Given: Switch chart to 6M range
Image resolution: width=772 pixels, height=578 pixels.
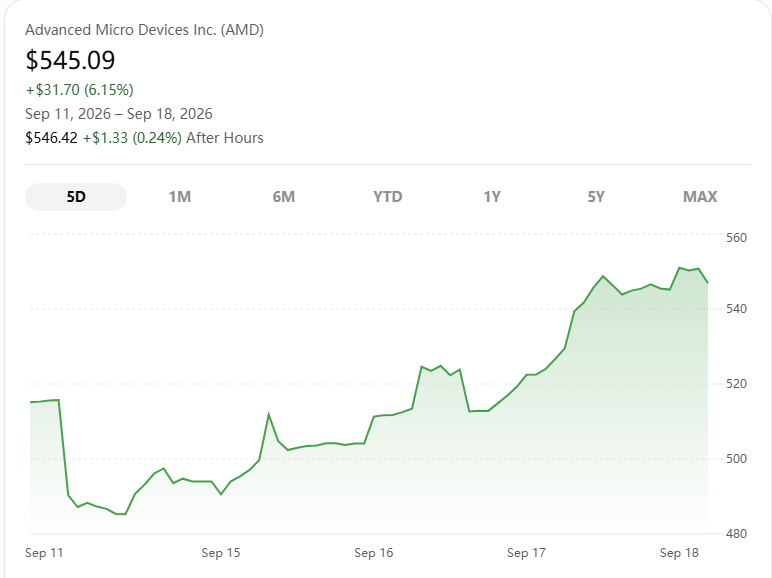Looking at the screenshot, I should click(284, 197).
